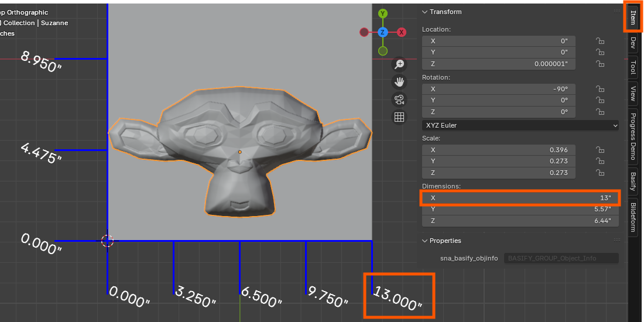The width and height of the screenshot is (644, 322).
Task: Click the Transform panel drag grip dots
Action: point(616,12)
